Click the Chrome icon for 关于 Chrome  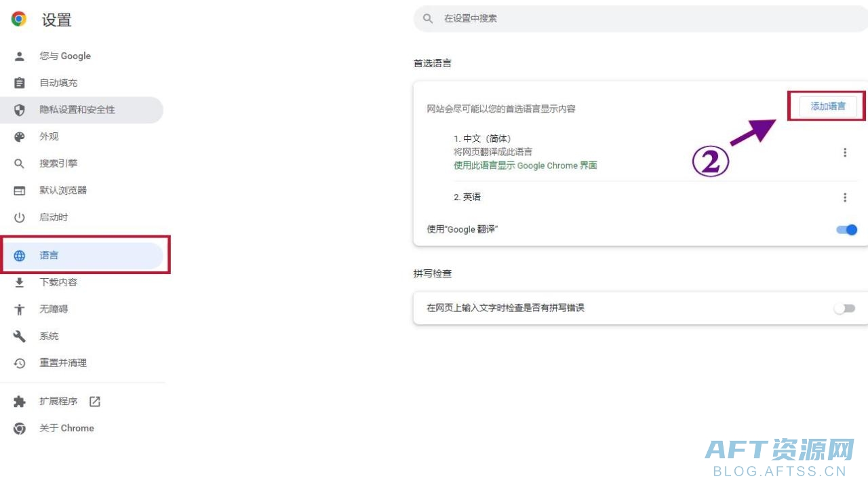20,429
